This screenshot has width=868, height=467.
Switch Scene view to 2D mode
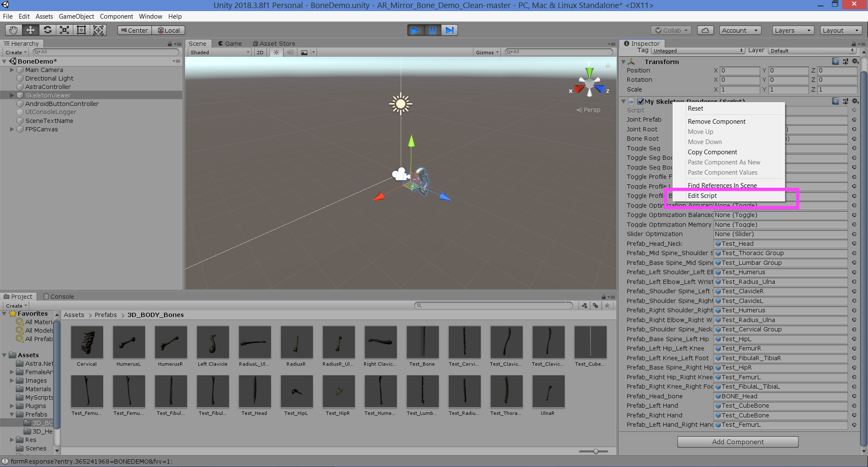pos(260,52)
